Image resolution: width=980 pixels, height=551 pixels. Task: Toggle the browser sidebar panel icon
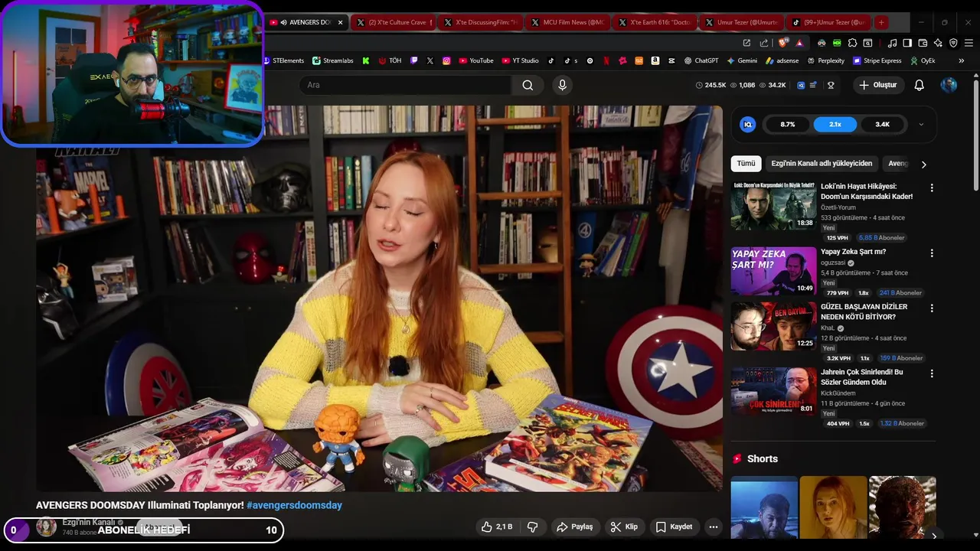(907, 43)
